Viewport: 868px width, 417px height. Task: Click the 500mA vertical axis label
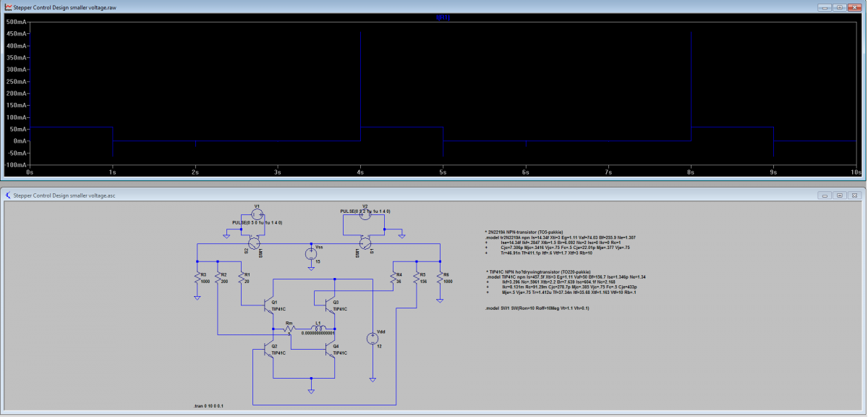point(15,22)
